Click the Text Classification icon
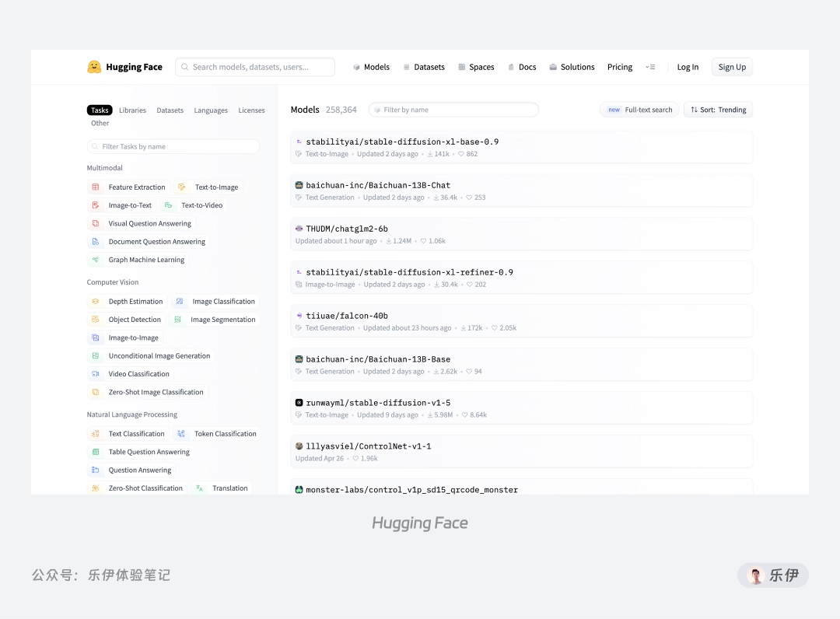This screenshot has width=840, height=619. click(x=96, y=434)
